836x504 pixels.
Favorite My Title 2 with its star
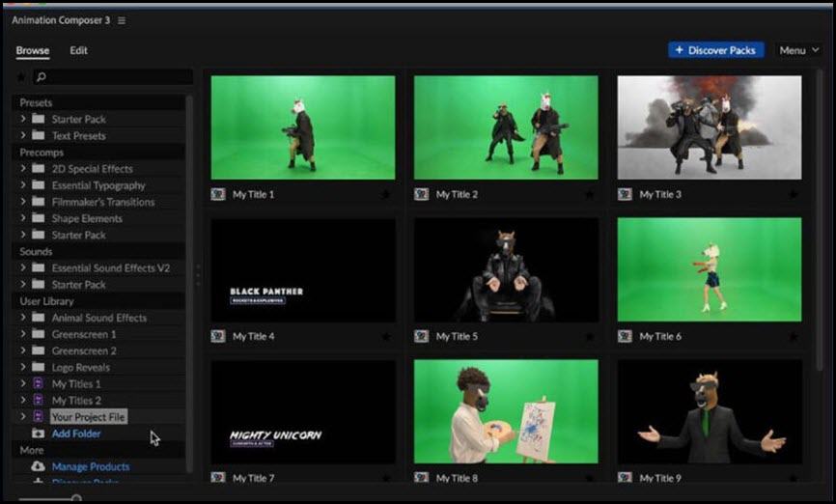coord(589,195)
